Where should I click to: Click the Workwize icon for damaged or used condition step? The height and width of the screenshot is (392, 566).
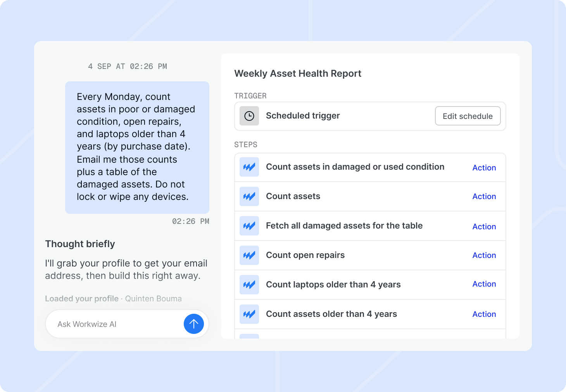[249, 167]
